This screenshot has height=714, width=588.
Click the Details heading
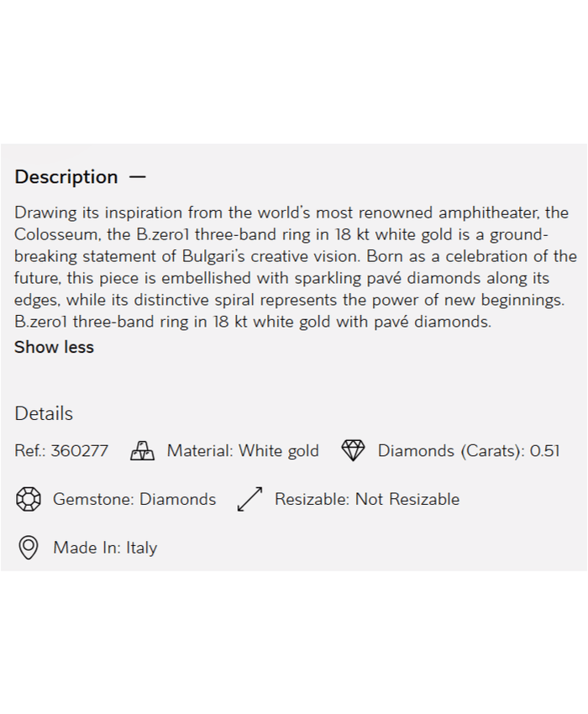(44, 413)
